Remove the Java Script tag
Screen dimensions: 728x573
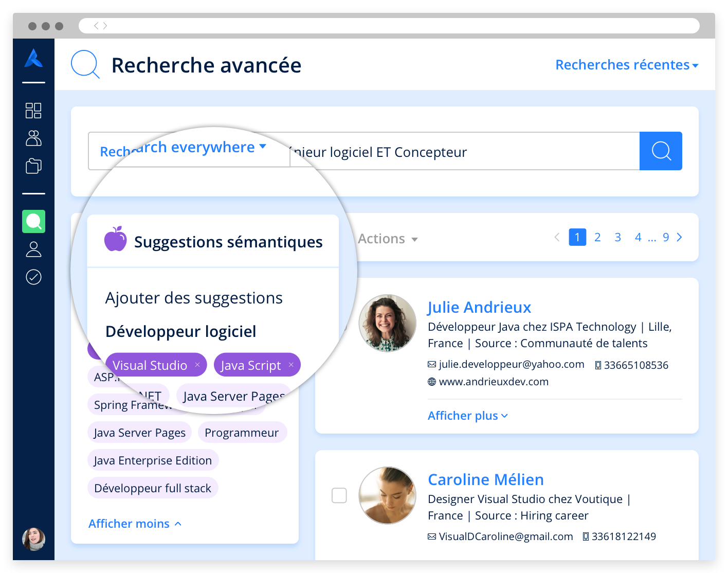click(291, 365)
